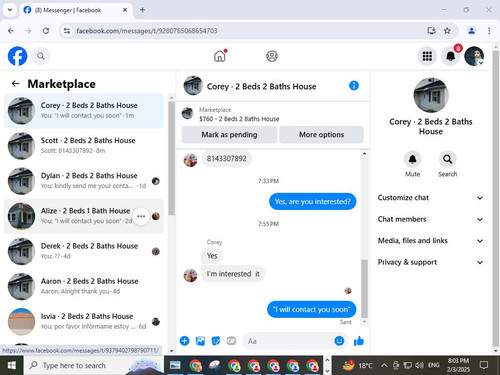Screen dimensions: 500x375
Task: Click the Windows search box
Action: click(x=93, y=365)
